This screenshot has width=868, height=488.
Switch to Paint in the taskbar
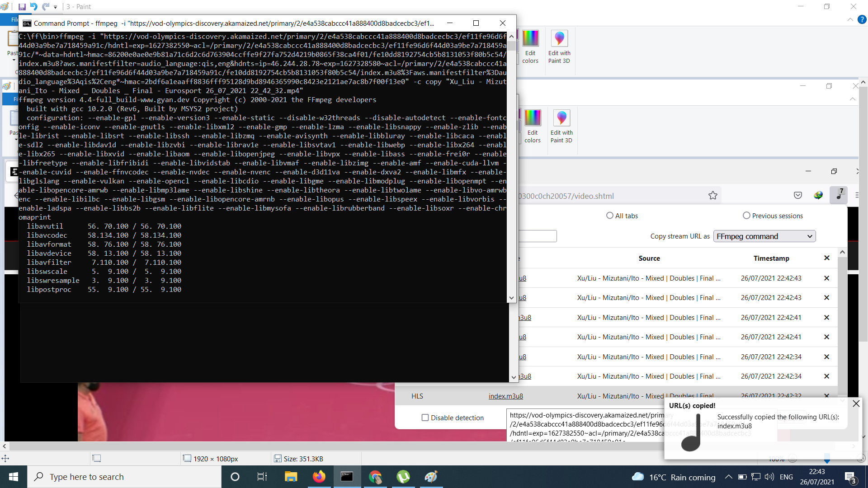[431, 477]
